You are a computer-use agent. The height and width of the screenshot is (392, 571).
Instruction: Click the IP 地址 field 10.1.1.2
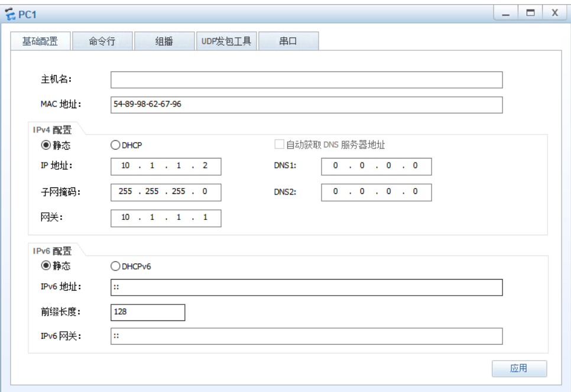coord(166,166)
